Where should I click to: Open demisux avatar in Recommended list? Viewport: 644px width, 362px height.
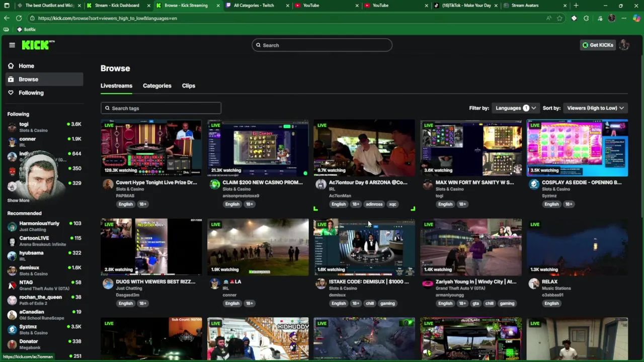click(12, 270)
